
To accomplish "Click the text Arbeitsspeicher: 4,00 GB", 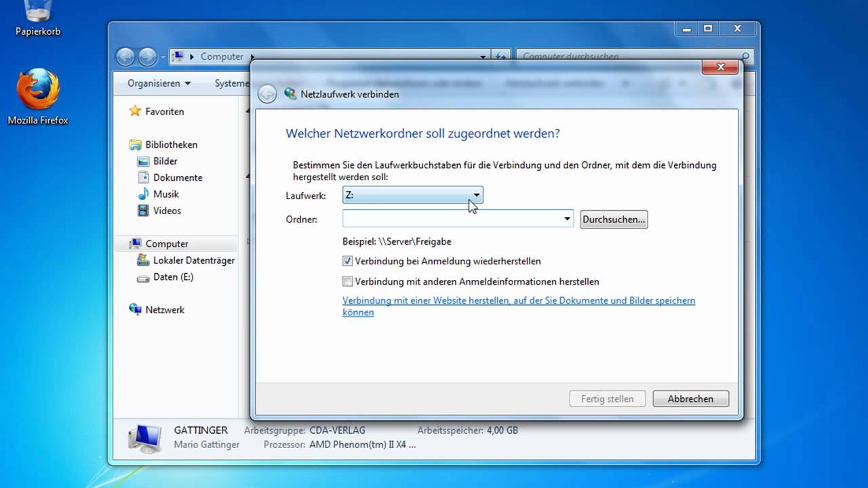I will [467, 430].
